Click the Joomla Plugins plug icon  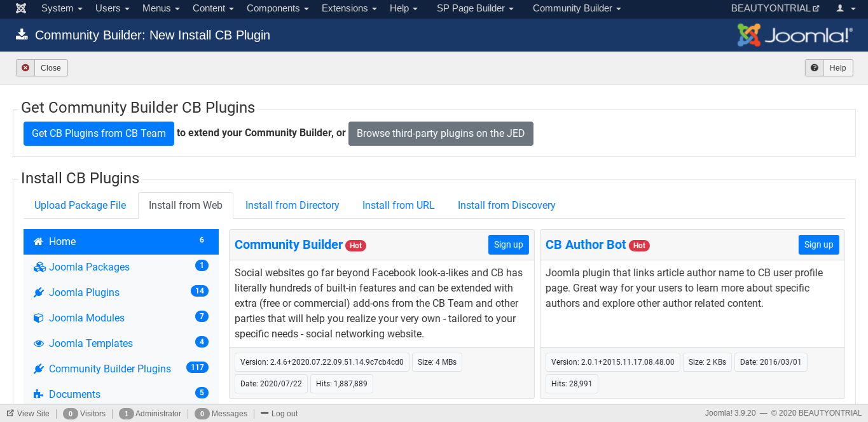39,292
